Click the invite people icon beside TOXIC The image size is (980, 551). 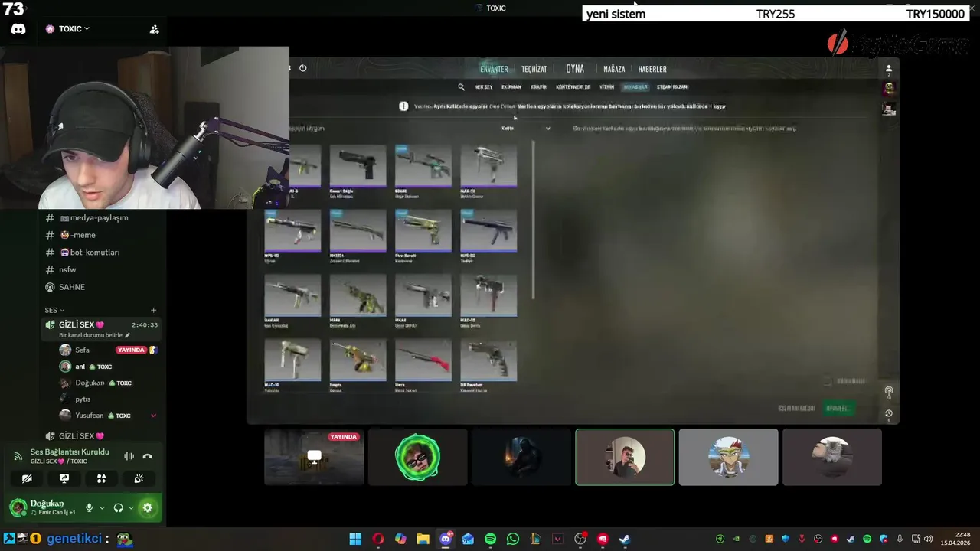[154, 29]
